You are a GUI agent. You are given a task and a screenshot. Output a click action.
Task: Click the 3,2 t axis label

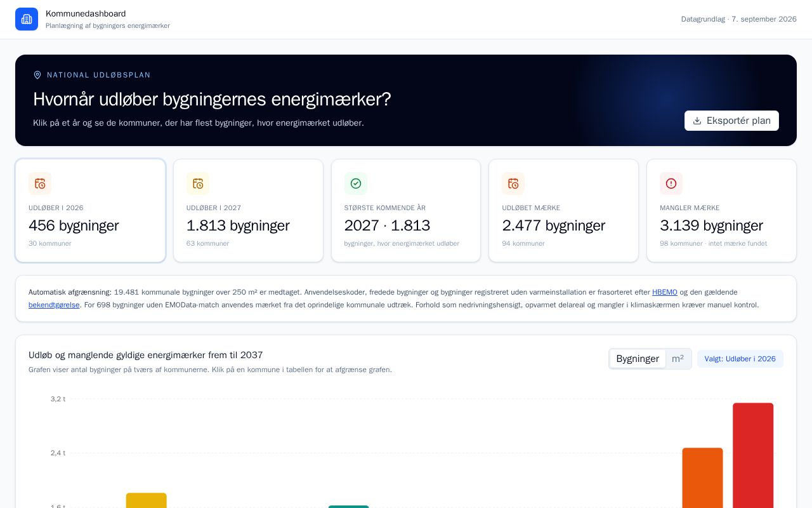point(58,399)
